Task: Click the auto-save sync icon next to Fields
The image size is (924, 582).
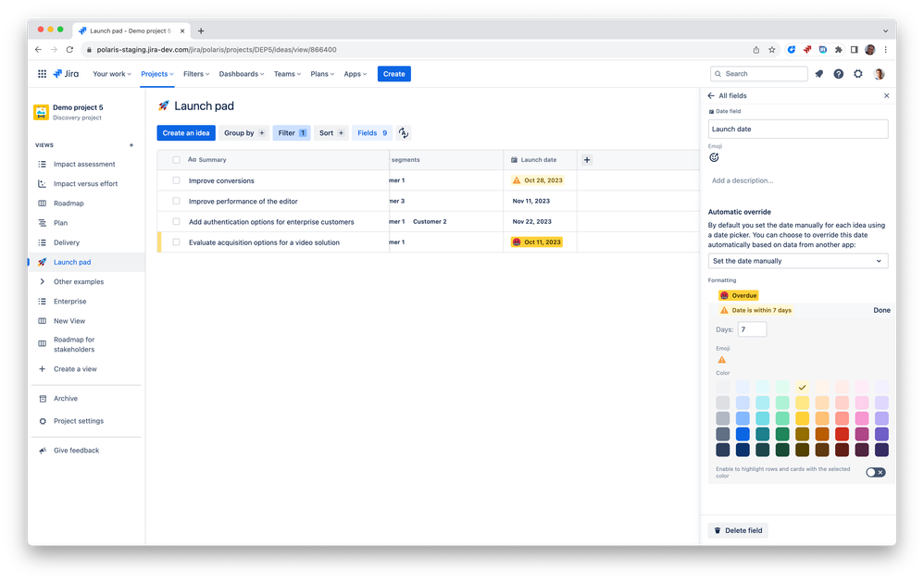Action: (x=403, y=133)
